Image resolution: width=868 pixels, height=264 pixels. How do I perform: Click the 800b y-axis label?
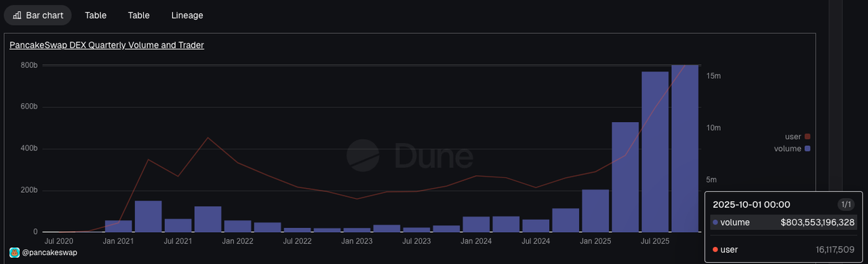pos(29,65)
